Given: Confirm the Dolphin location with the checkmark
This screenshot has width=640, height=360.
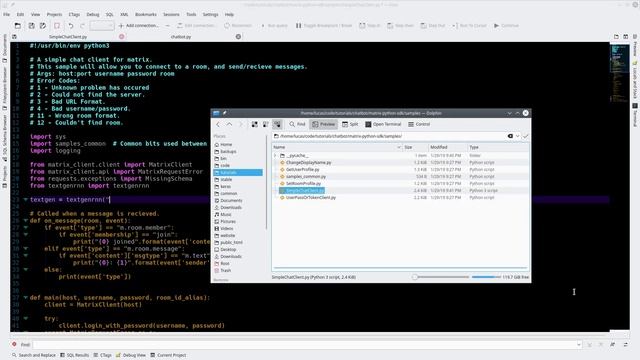Looking at the screenshot, I should [x=526, y=136].
